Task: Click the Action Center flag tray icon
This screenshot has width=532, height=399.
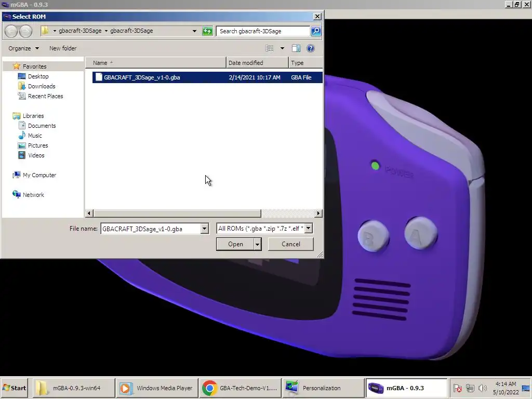Action: (457, 388)
